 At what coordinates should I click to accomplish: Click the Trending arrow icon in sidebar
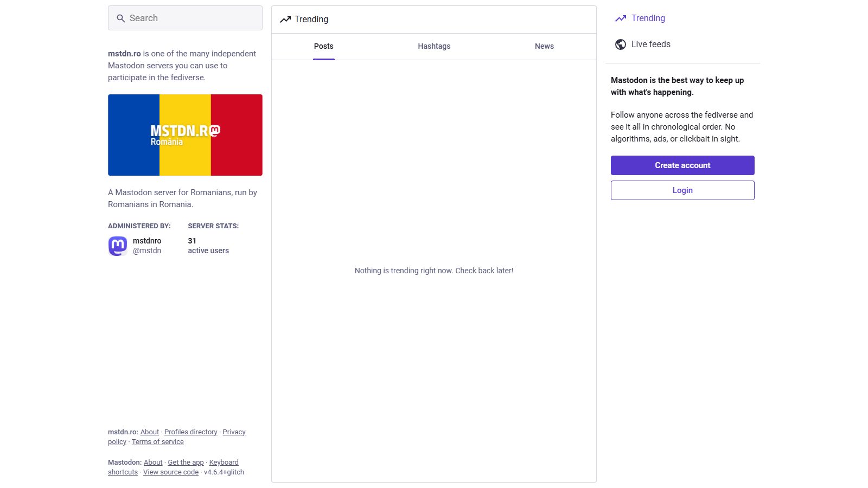click(x=621, y=18)
